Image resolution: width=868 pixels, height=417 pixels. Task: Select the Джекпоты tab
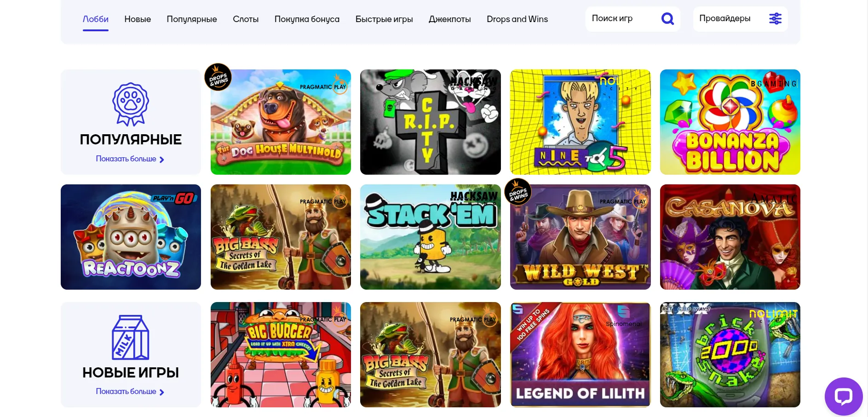pos(449,19)
